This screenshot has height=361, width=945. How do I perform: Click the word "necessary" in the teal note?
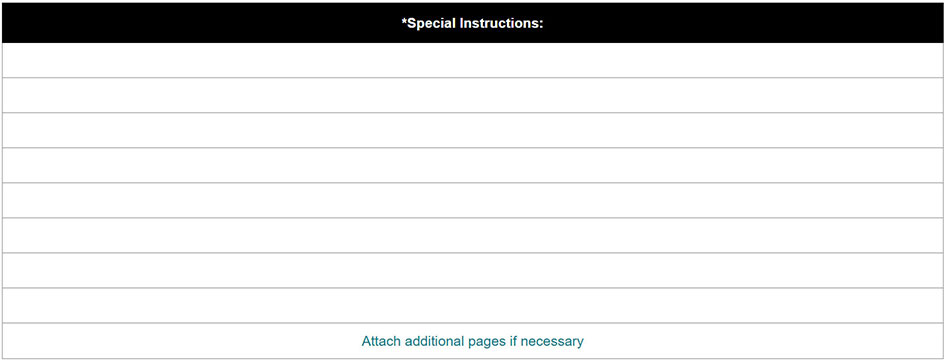coord(552,342)
